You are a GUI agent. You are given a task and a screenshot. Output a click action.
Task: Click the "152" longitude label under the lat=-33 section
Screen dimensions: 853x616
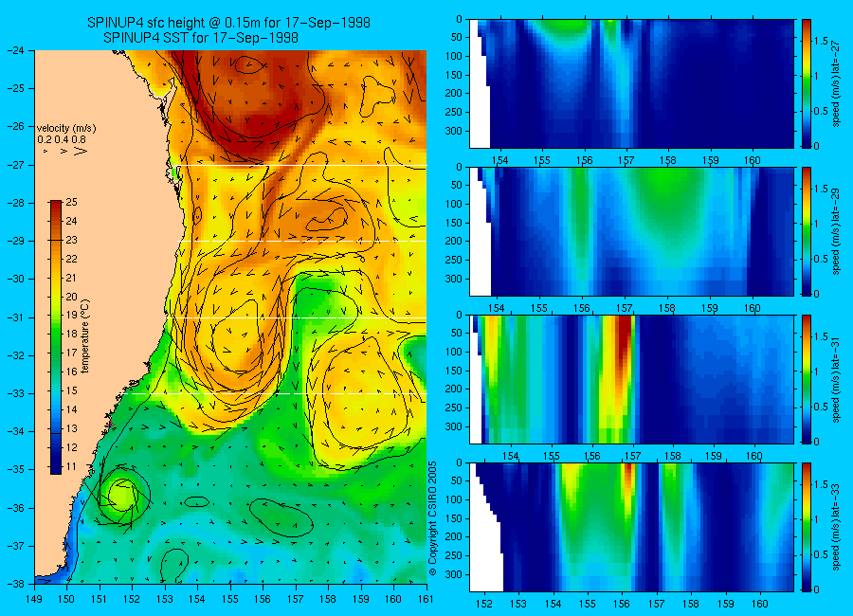pyautogui.click(x=483, y=604)
